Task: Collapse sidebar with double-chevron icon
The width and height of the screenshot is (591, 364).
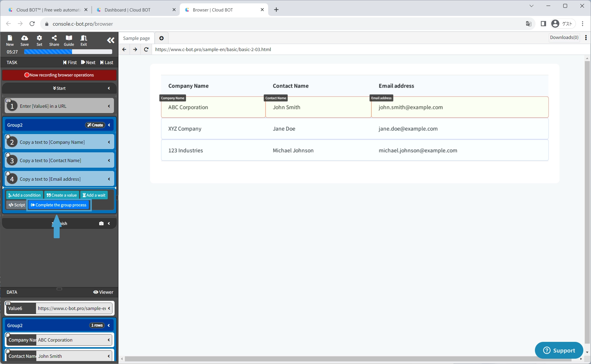Action: [110, 40]
